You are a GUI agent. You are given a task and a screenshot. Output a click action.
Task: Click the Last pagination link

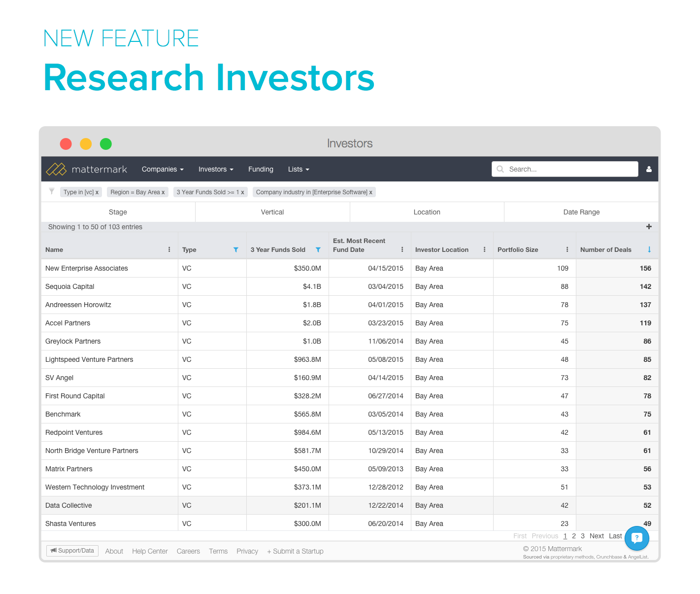[615, 536]
